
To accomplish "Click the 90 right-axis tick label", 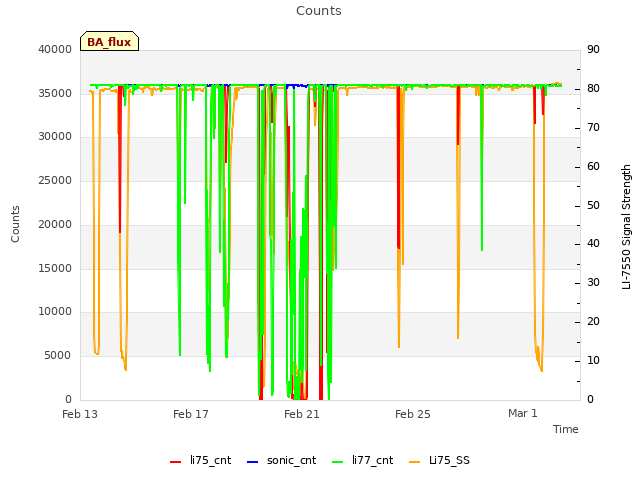I will (x=593, y=49).
